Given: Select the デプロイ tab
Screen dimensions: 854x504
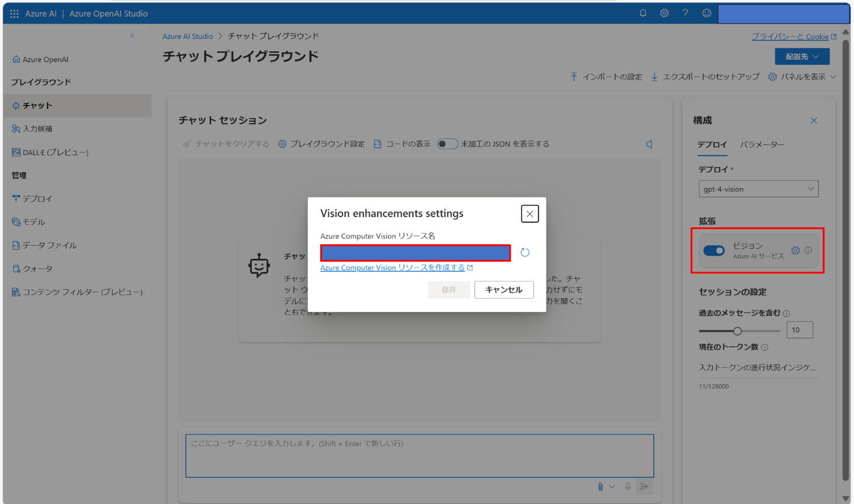Looking at the screenshot, I should [712, 145].
